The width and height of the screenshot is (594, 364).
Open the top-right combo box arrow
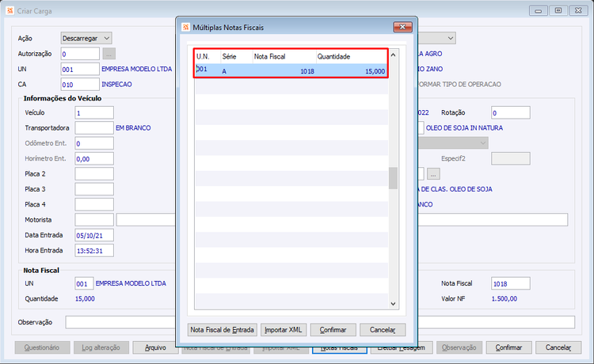(451, 38)
